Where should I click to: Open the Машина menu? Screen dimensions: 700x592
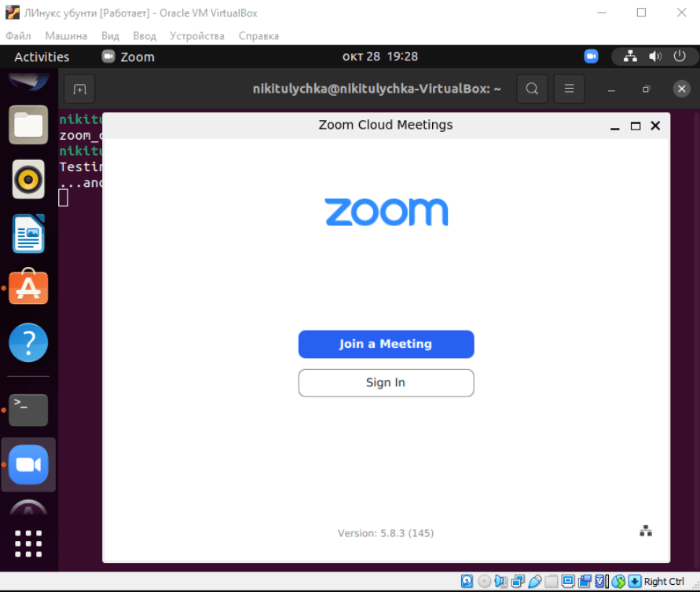[x=66, y=36]
